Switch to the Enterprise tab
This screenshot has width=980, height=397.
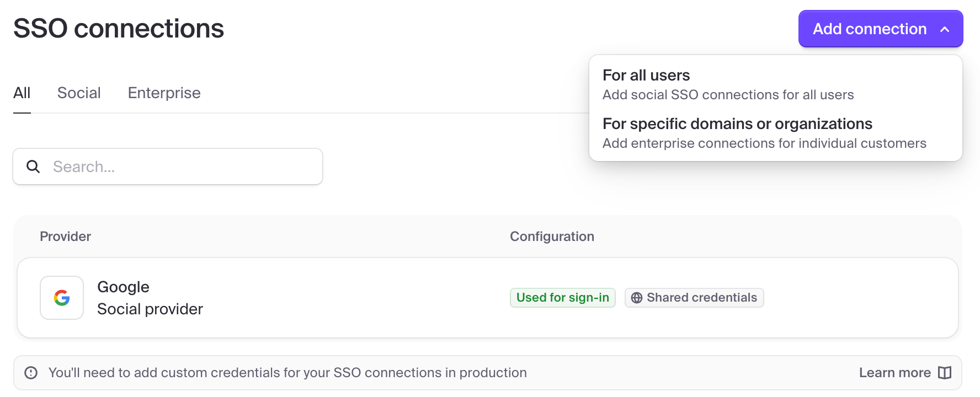(164, 93)
